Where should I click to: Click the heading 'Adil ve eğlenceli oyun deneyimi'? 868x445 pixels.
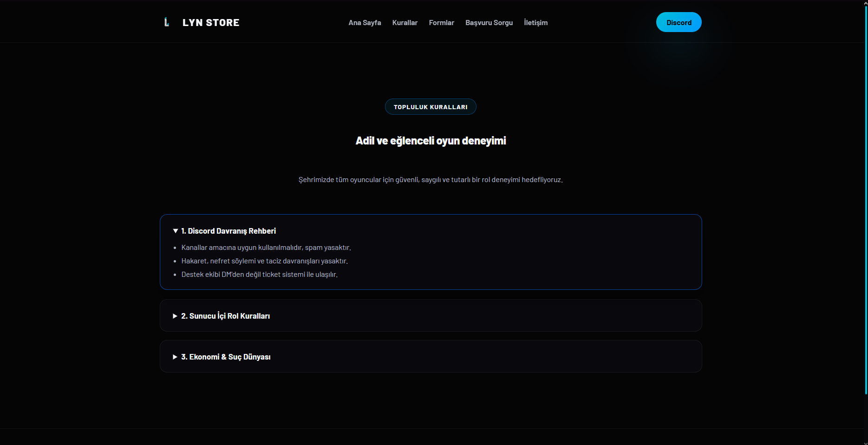point(431,141)
